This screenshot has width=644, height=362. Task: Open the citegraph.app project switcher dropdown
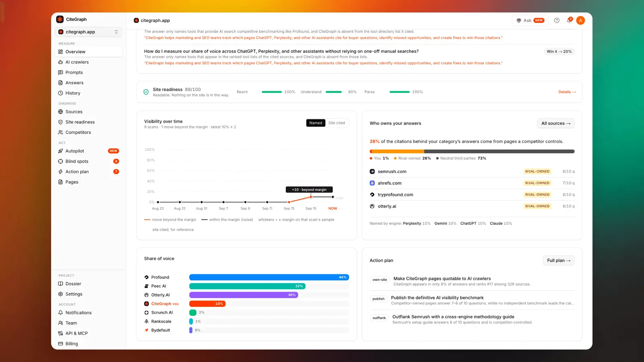pos(88,32)
